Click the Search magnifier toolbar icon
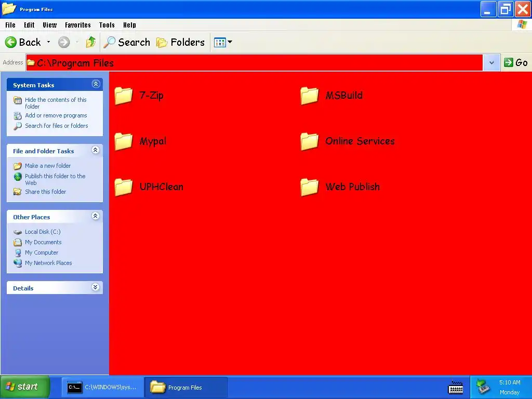Screen dimensions: 532x399 [x=109, y=42]
